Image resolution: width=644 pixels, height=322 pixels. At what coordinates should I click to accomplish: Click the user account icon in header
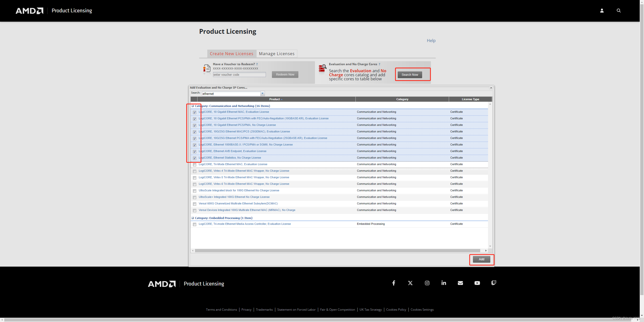(x=602, y=11)
